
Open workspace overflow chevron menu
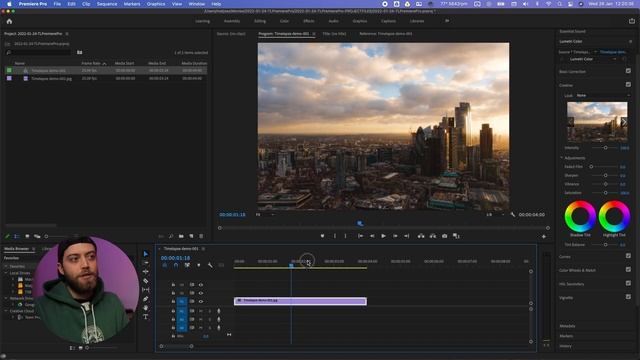pos(447,21)
